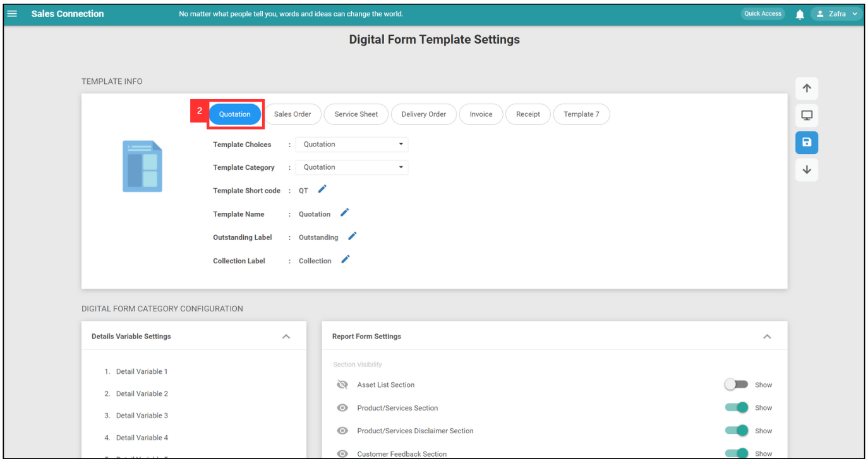Image resolution: width=868 pixels, height=461 pixels.
Task: Turn off Product/Services Disclaimer Section switch
Action: (x=736, y=430)
